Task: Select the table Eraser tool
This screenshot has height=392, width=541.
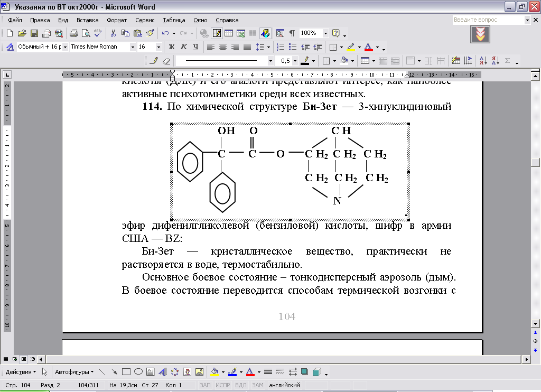Action: click(x=166, y=61)
